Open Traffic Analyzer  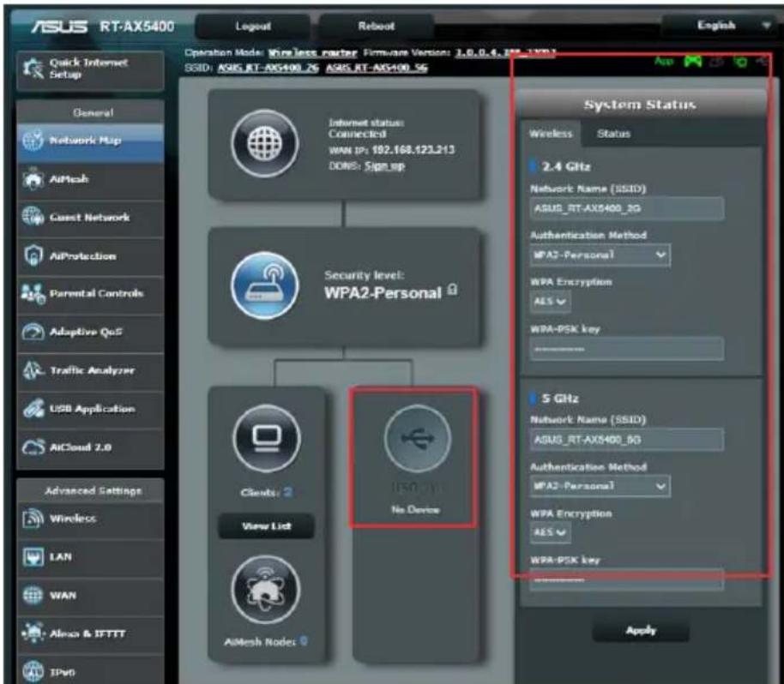pos(90,371)
